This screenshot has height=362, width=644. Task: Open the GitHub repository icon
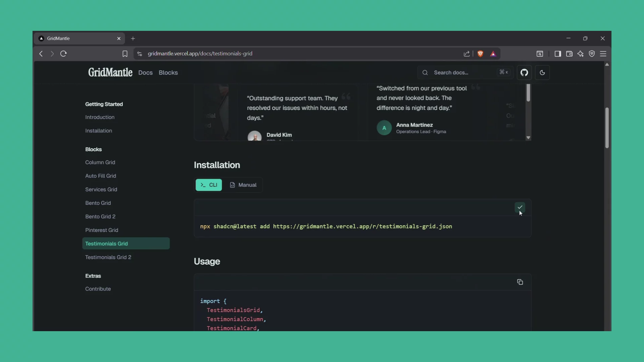pyautogui.click(x=524, y=72)
